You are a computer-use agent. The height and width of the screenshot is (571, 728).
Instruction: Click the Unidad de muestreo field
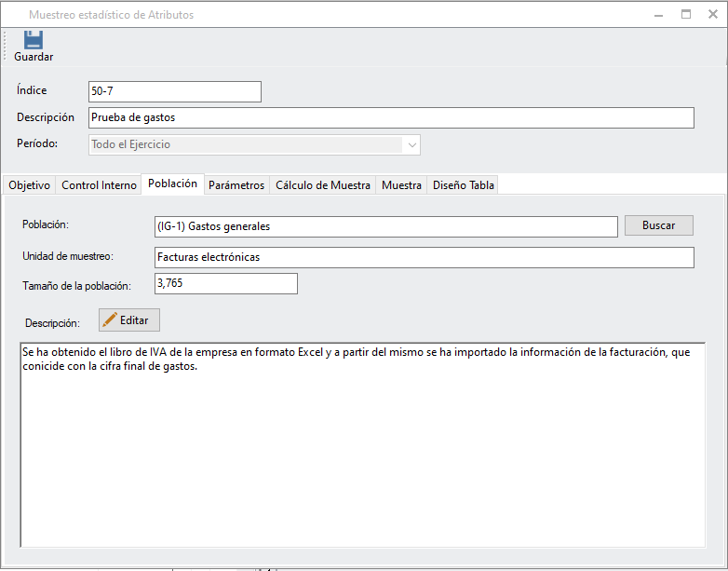coord(424,257)
